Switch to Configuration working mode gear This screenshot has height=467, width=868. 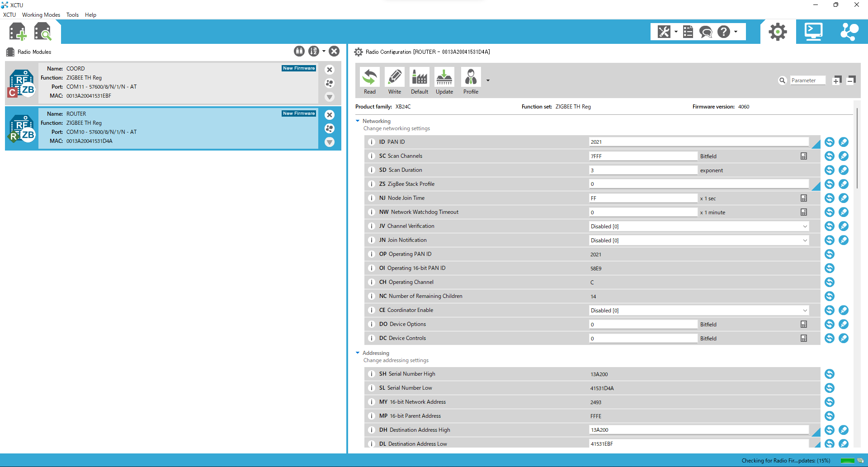click(778, 32)
